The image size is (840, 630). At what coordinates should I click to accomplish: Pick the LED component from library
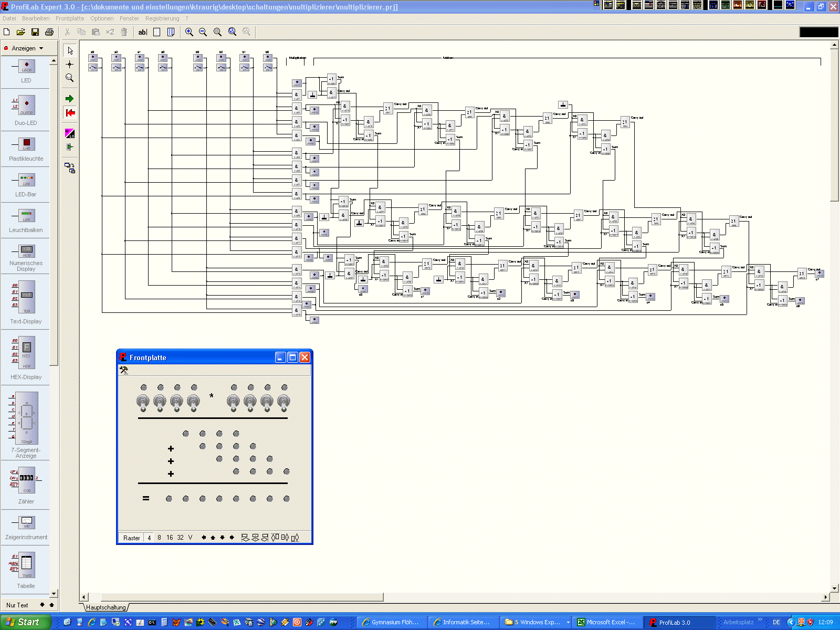[26, 71]
